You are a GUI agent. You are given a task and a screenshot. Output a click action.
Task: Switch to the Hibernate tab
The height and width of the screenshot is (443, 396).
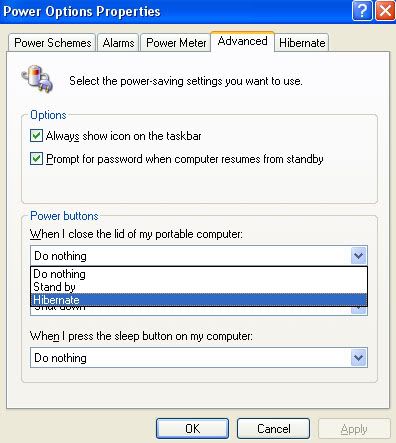[302, 43]
